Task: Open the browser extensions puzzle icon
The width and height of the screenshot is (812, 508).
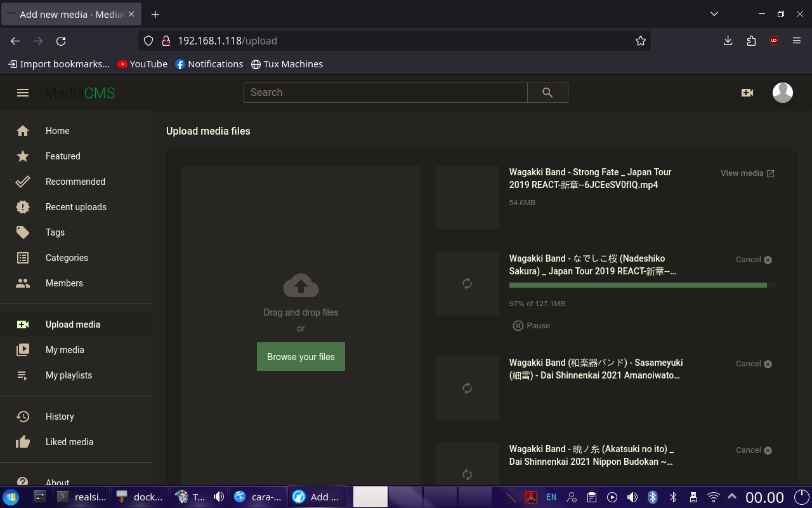Action: (x=751, y=41)
